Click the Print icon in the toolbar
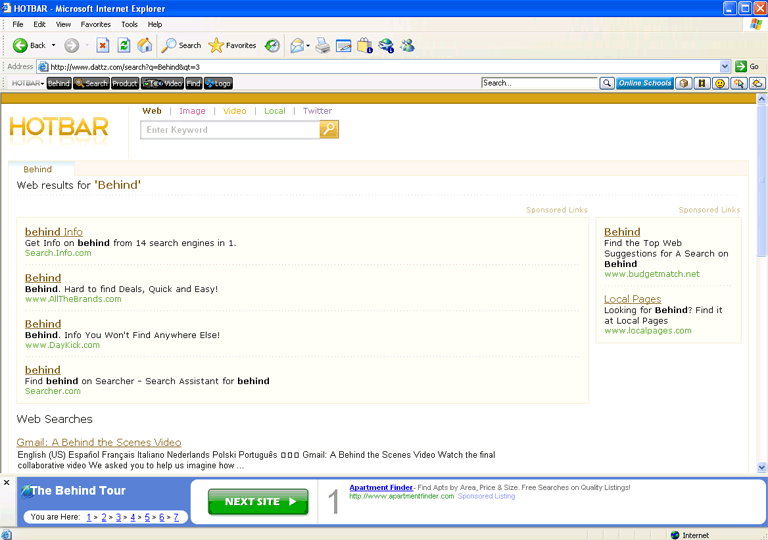Image resolution: width=768 pixels, height=540 pixels. [x=322, y=45]
